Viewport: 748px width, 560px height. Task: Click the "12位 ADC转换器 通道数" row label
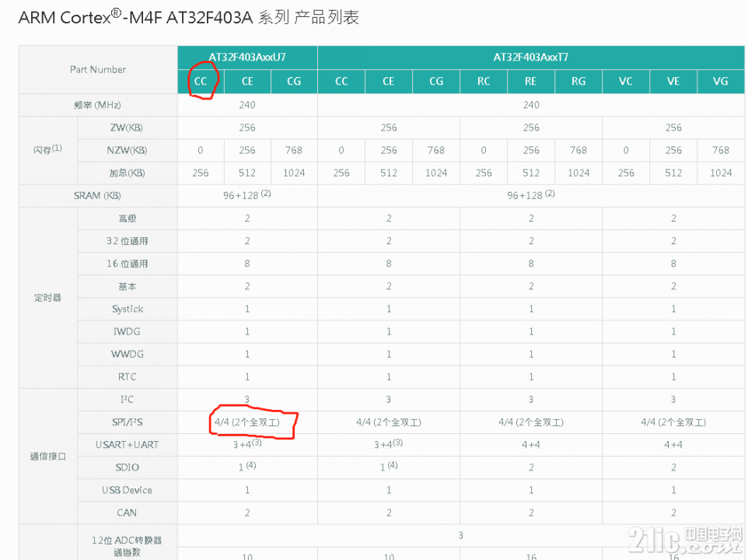pos(127,547)
